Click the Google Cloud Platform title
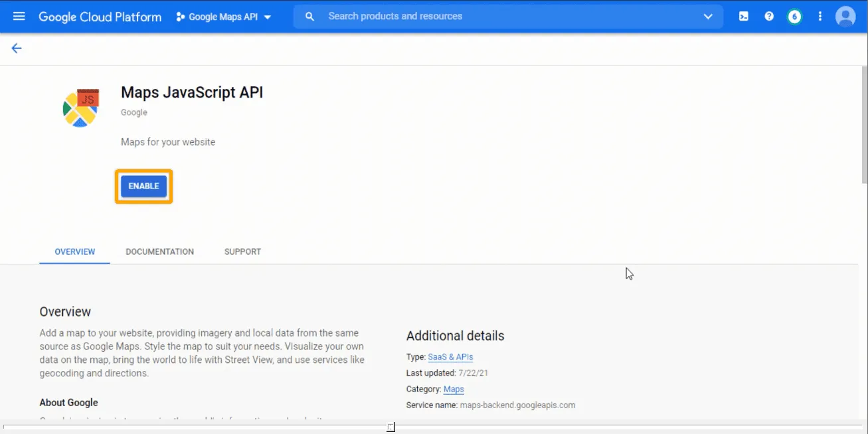868x434 pixels. [100, 17]
